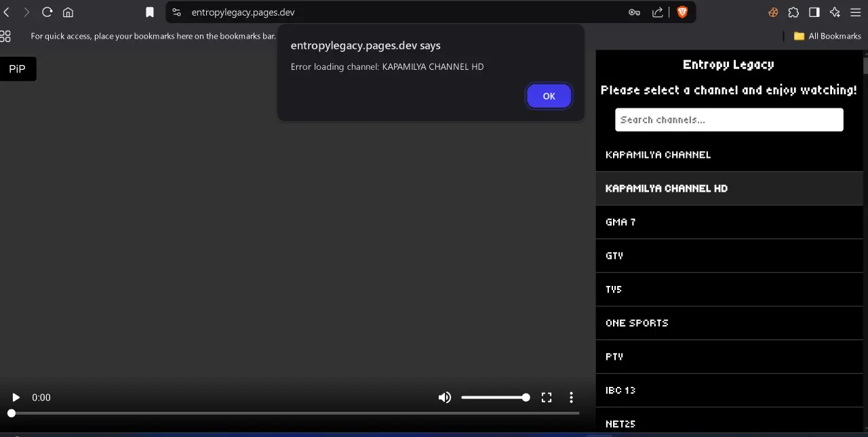The width and height of the screenshot is (868, 437).
Task: Select the KAPAMILYA CHANNEL entry
Action: (x=729, y=154)
